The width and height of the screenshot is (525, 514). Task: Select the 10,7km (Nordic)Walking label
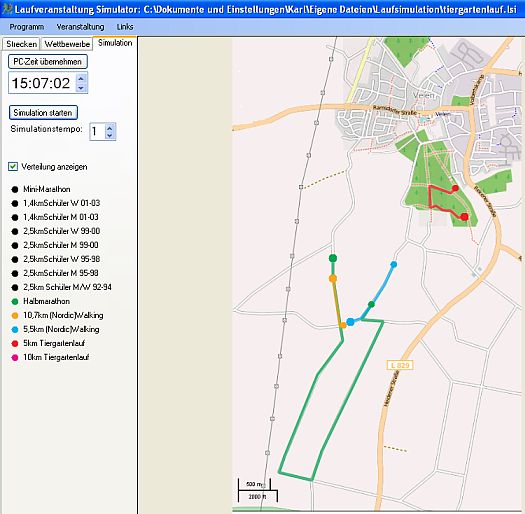63,315
